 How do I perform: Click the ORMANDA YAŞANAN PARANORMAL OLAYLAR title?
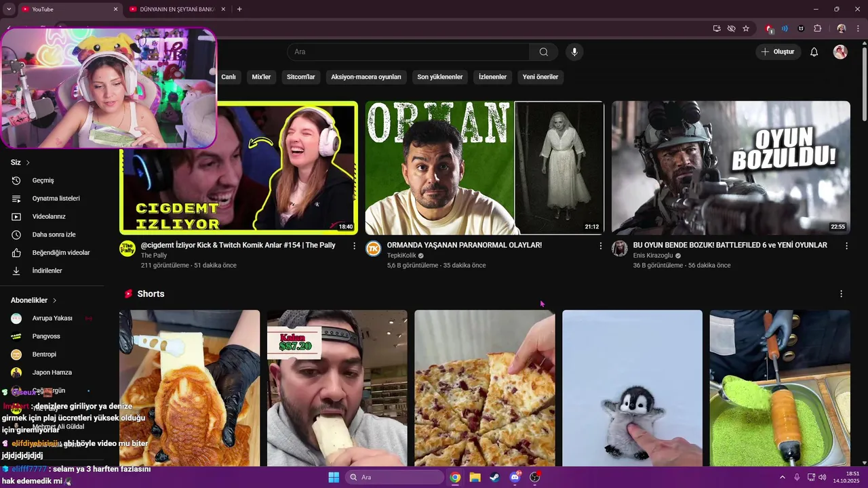[465, 245]
